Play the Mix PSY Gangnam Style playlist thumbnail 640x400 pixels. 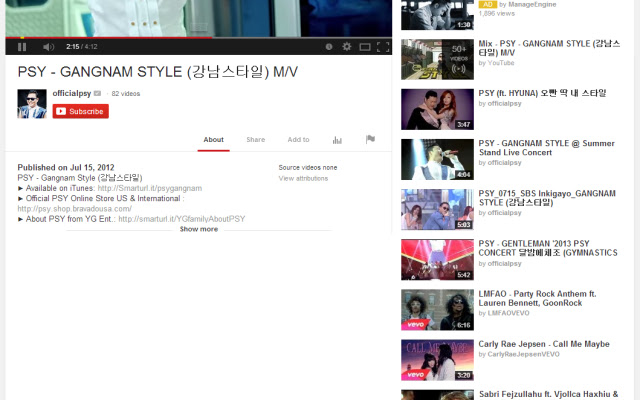(x=437, y=59)
